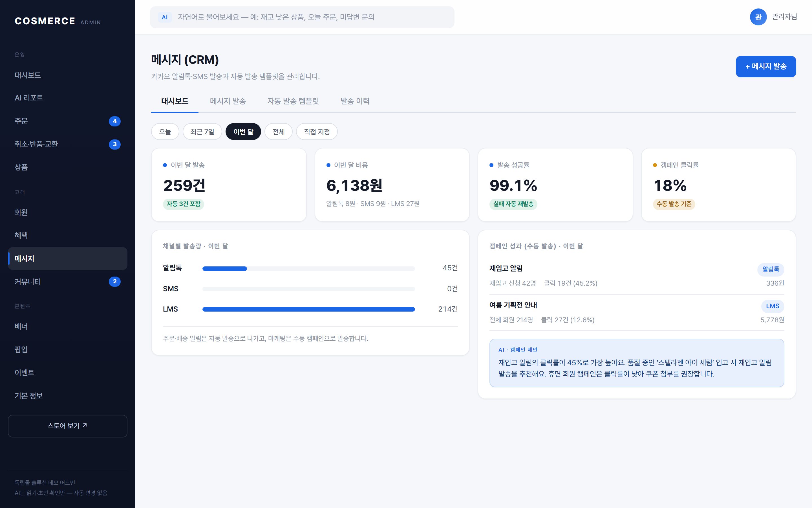Open 배너 in sidebar
Viewport: 812px width, 508px height.
pos(67,326)
